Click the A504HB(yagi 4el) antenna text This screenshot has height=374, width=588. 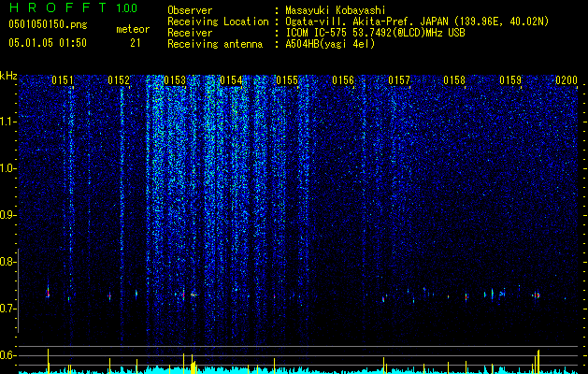330,44
